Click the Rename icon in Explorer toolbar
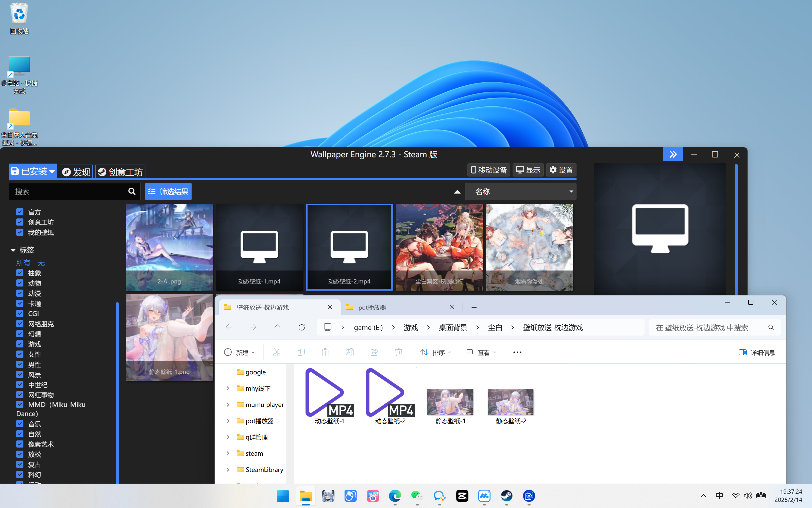The image size is (812, 508). (x=350, y=353)
